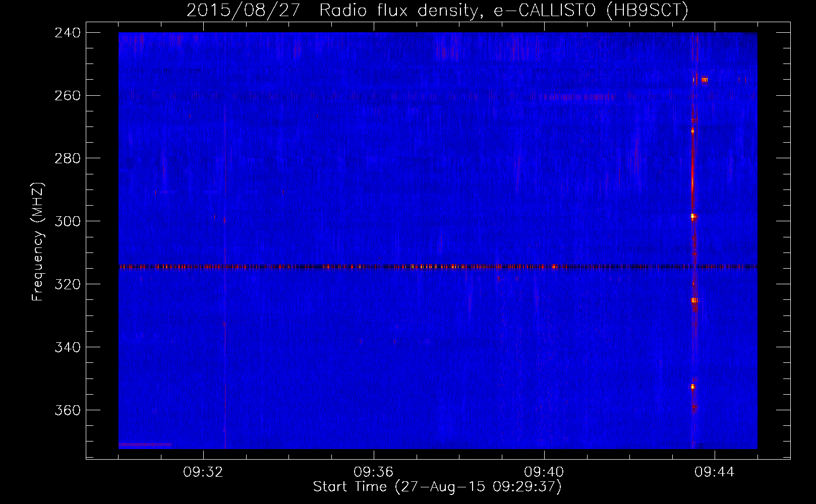Viewport: 816px width, 504px height.
Task: Pick the 280 frequency tick label
Action: (x=68, y=158)
